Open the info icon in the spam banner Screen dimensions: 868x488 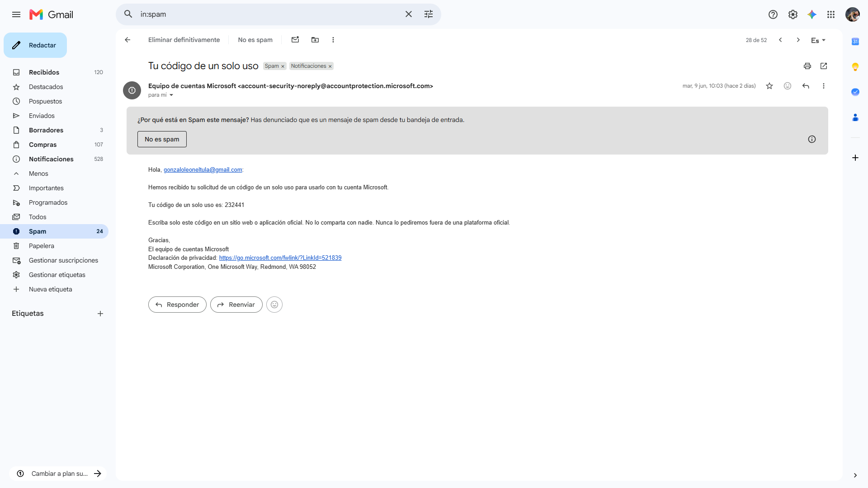coord(812,139)
